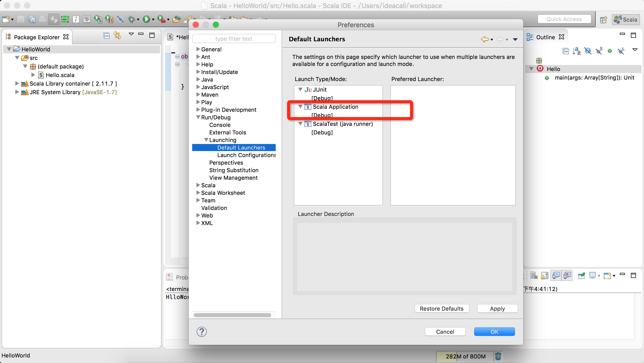This screenshot has width=644, height=363.
Task: Select the Package Explorer tab
Action: (x=37, y=37)
